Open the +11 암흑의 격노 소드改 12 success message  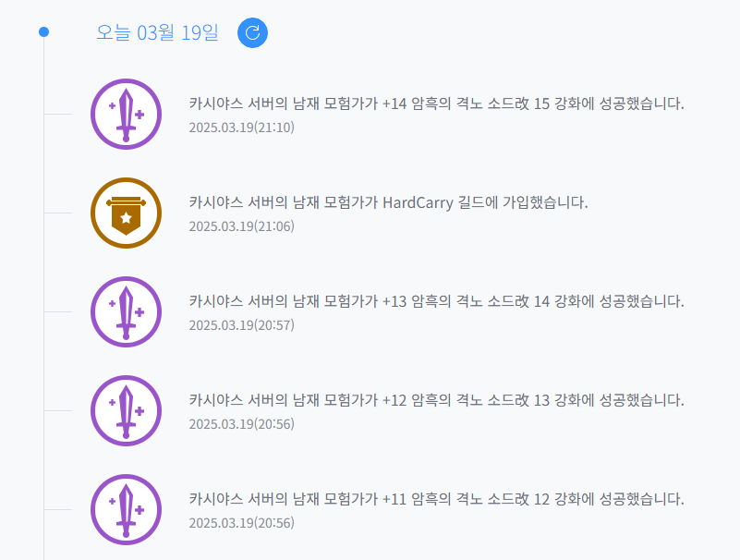click(x=437, y=499)
